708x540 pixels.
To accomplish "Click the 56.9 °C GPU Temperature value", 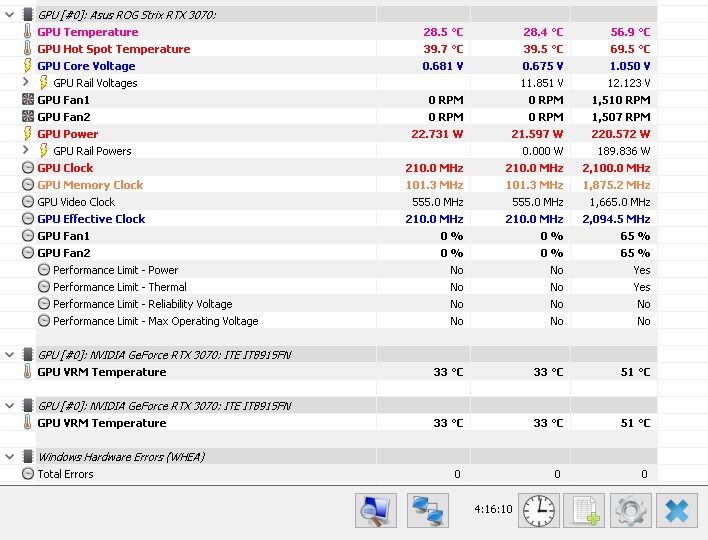I will [631, 32].
